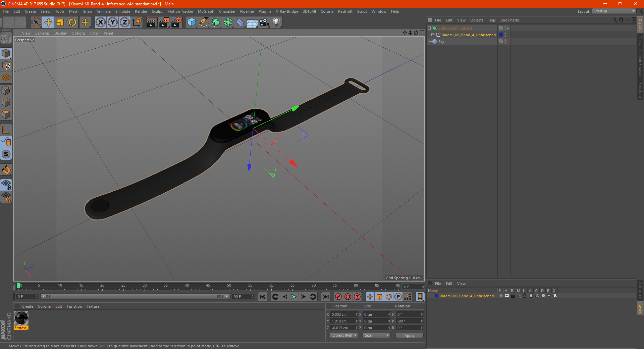Image resolution: width=644 pixels, height=349 pixels.
Task: Open the Redshift menu
Action: pyautogui.click(x=345, y=11)
